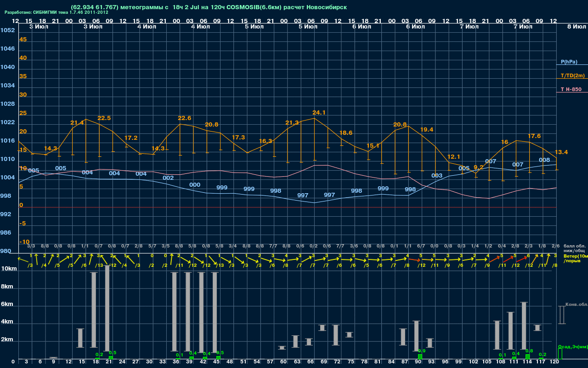Click the temperature label 21.3
The height and width of the screenshot is (368, 588).
292,123
